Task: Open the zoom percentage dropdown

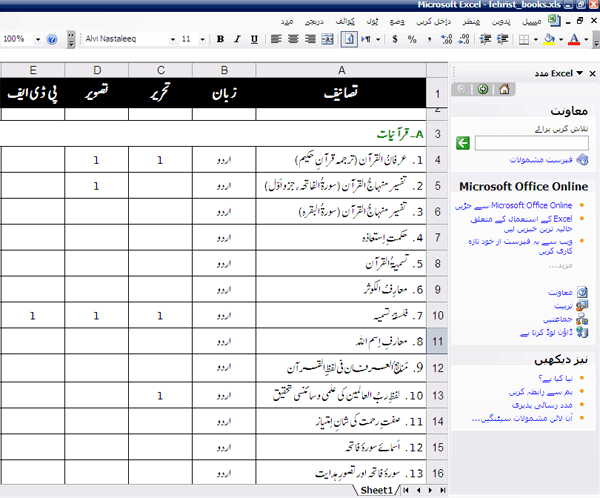Action: 36,39
